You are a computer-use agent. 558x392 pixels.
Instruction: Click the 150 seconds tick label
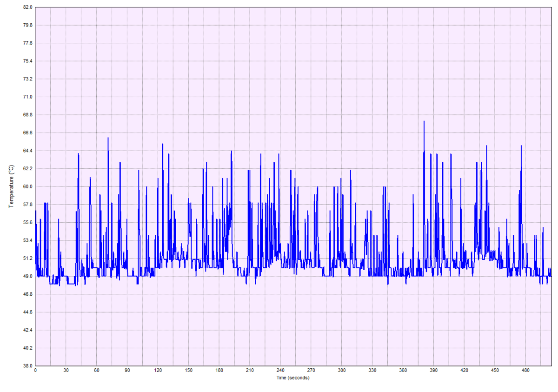point(189,371)
